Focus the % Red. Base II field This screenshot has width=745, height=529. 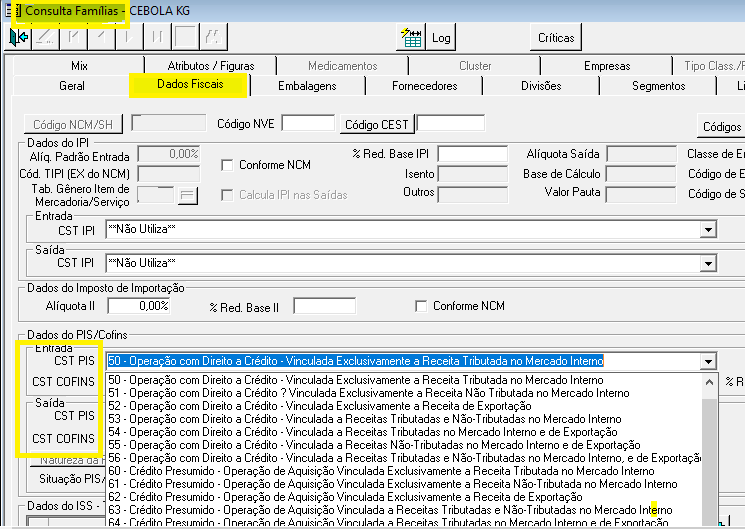point(325,306)
